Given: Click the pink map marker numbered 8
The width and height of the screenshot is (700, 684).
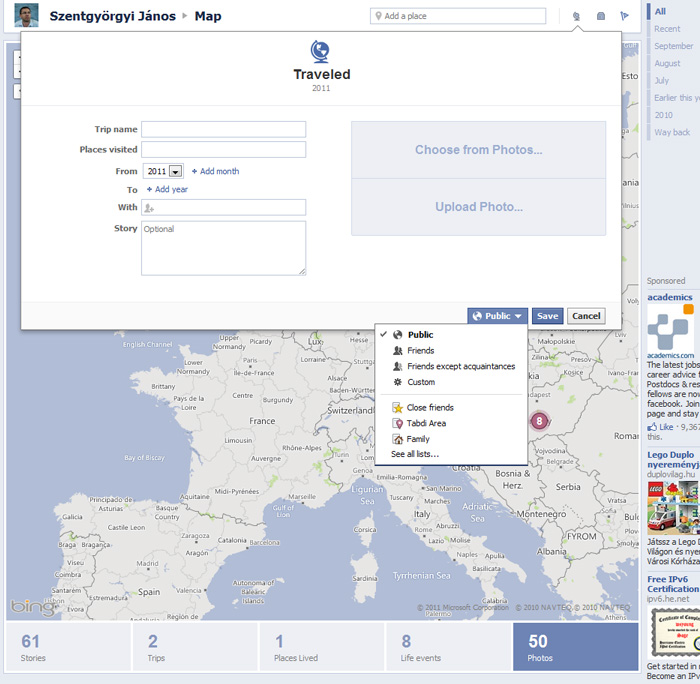Looking at the screenshot, I should [539, 421].
